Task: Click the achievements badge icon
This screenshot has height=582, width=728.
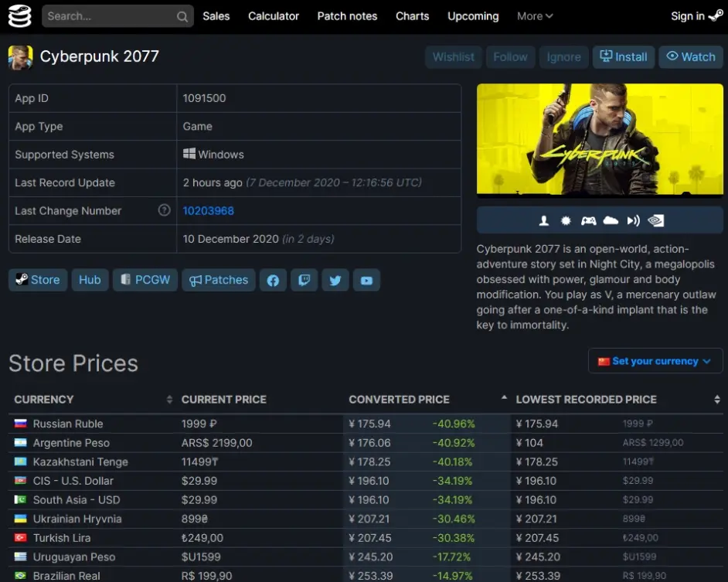Action: tap(566, 220)
